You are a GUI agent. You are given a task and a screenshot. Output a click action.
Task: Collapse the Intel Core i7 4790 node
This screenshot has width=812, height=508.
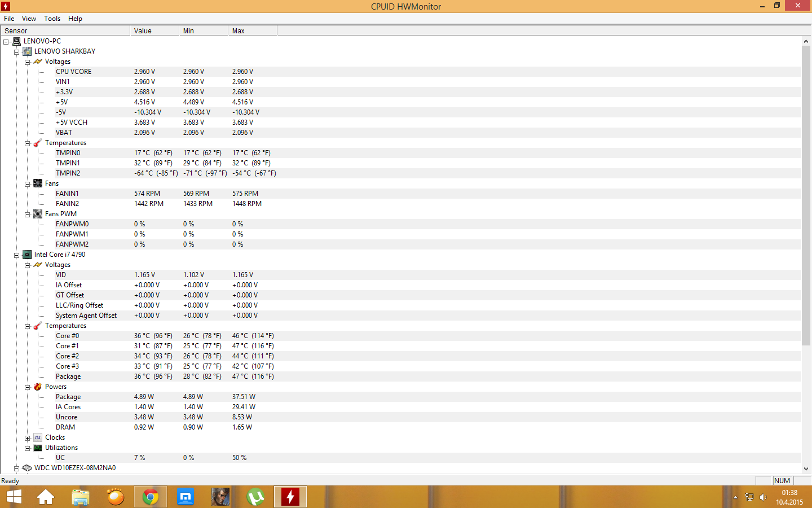(16, 255)
